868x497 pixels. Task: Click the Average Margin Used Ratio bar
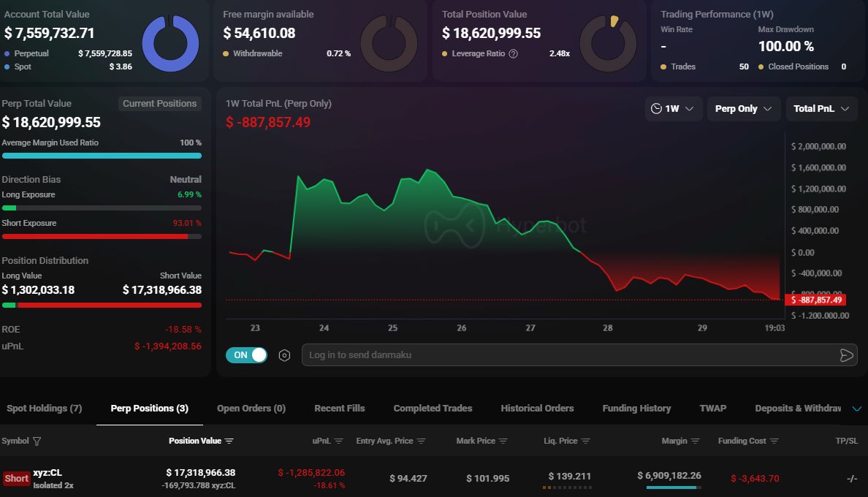[x=102, y=156]
